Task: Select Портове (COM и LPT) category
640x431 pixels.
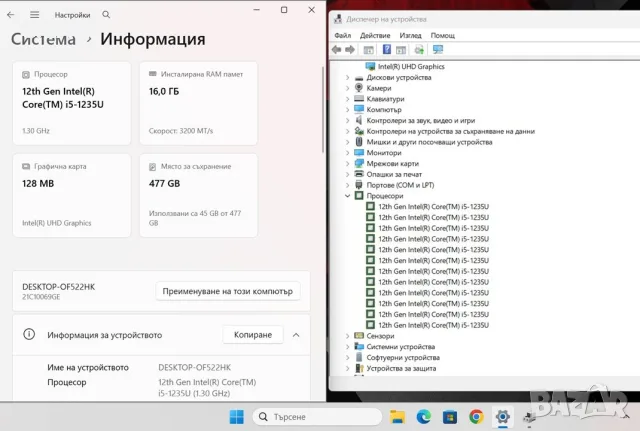Action: click(x=400, y=185)
